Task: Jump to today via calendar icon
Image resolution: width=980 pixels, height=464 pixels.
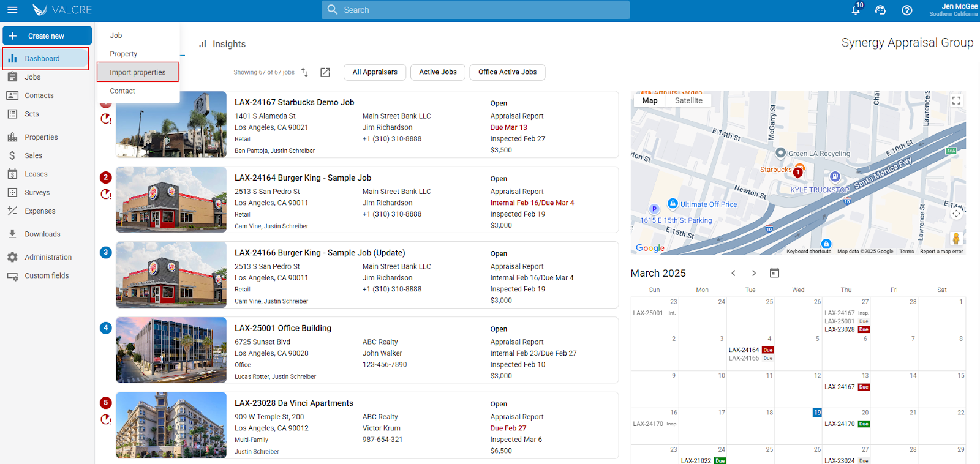Action: pos(774,273)
